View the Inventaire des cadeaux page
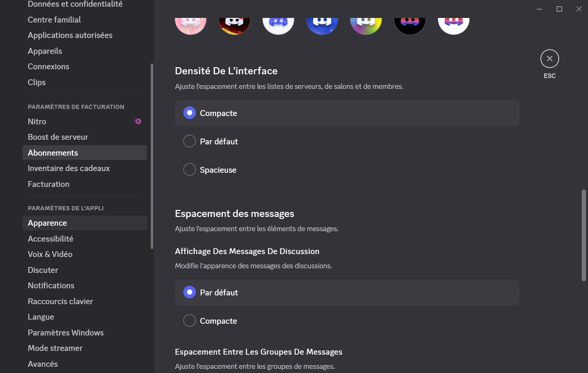The height and width of the screenshot is (373, 588). coord(68,168)
